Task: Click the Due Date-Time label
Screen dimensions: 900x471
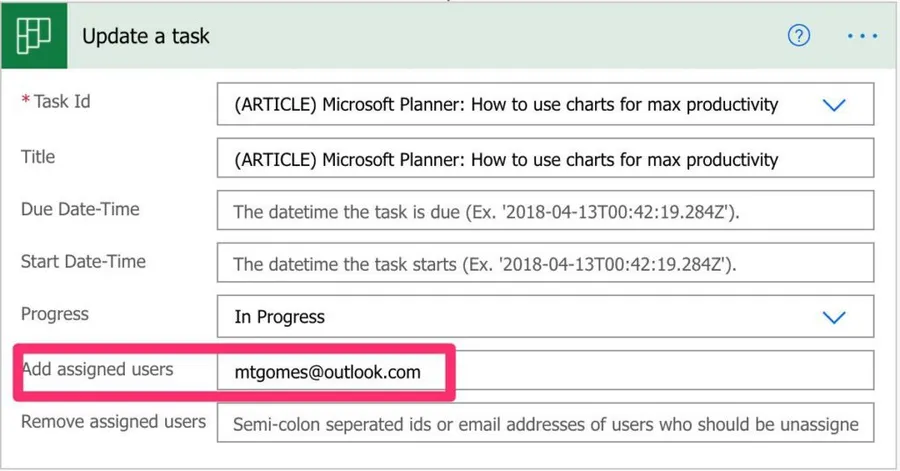Action: tap(80, 210)
